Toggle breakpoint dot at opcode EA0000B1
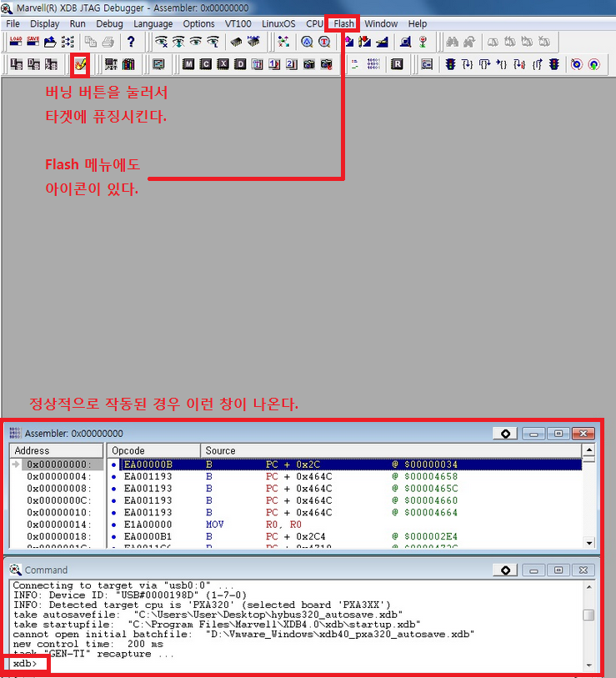The image size is (616, 678). point(113,536)
